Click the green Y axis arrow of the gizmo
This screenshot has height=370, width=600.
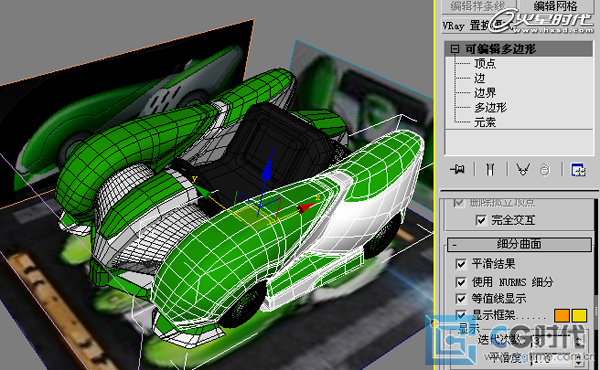[x=202, y=191]
